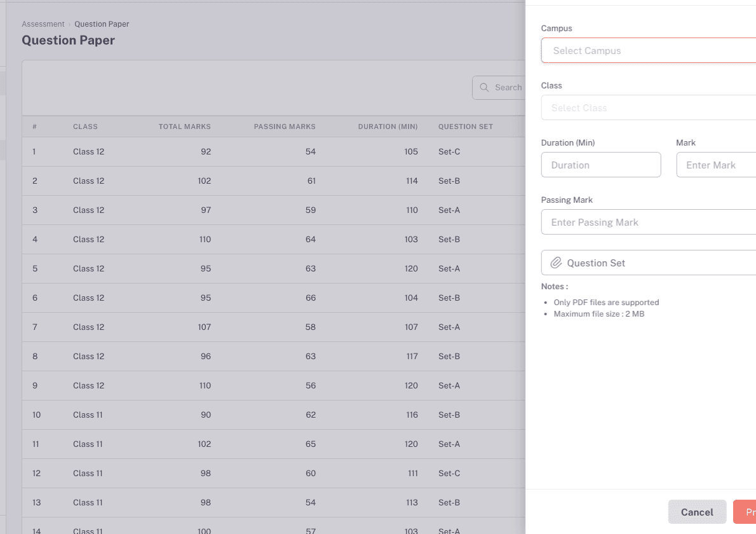Click duration 114 in row 2

click(412, 181)
